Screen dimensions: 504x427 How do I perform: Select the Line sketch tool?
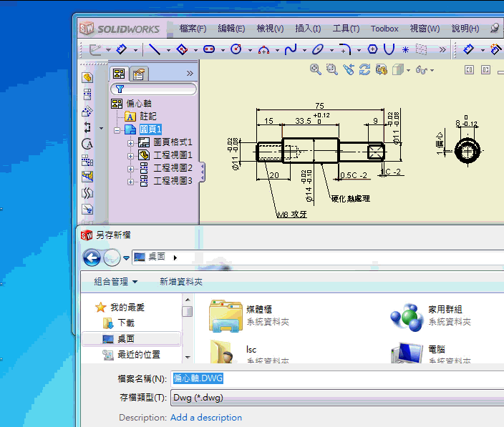pos(155,49)
